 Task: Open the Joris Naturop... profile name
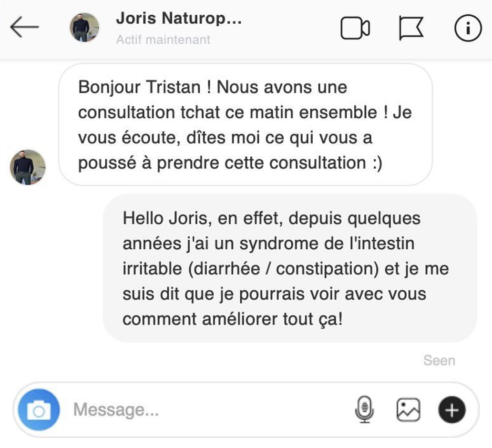[178, 20]
